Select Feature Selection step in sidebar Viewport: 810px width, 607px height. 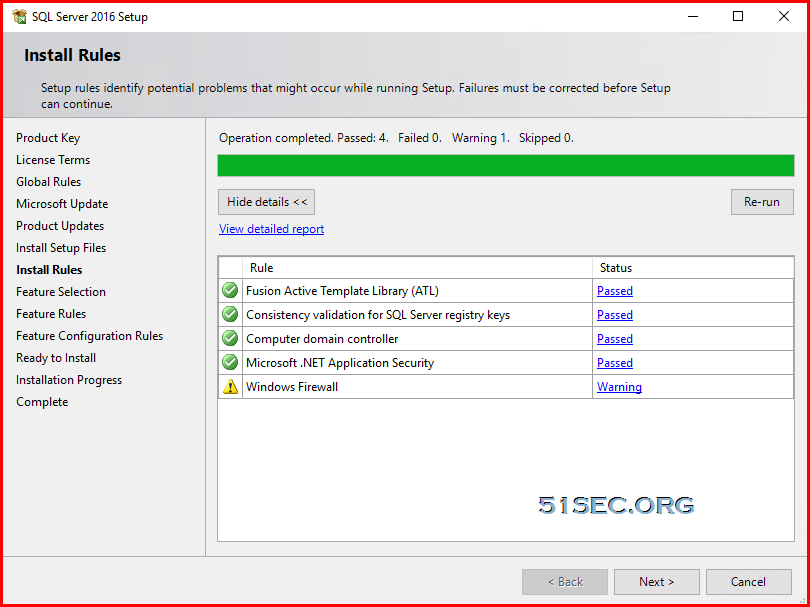[x=61, y=292]
